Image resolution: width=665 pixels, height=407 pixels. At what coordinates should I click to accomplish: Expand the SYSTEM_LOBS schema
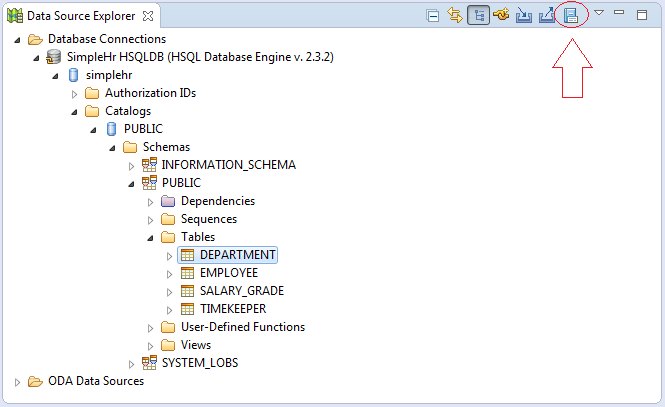pyautogui.click(x=131, y=365)
